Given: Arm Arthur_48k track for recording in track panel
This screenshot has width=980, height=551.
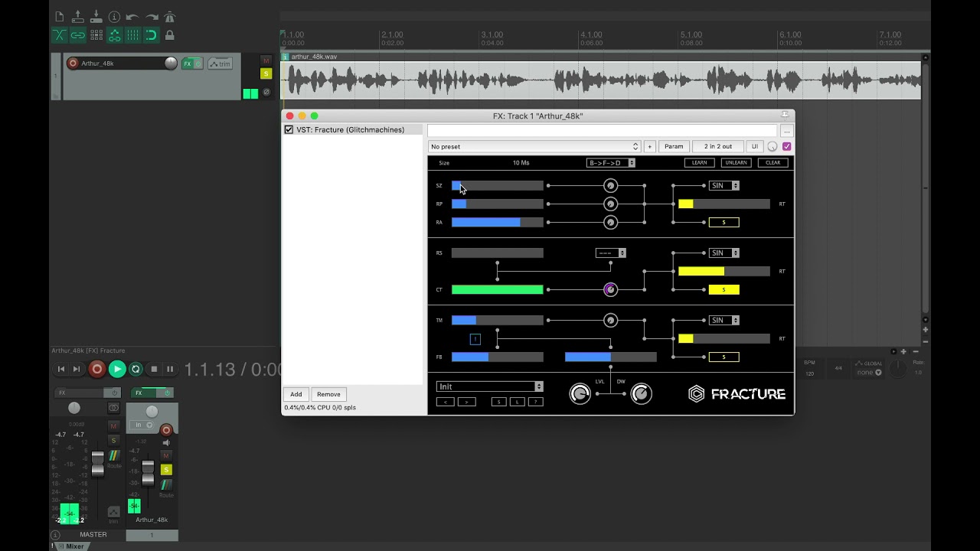Looking at the screenshot, I should click(x=73, y=64).
